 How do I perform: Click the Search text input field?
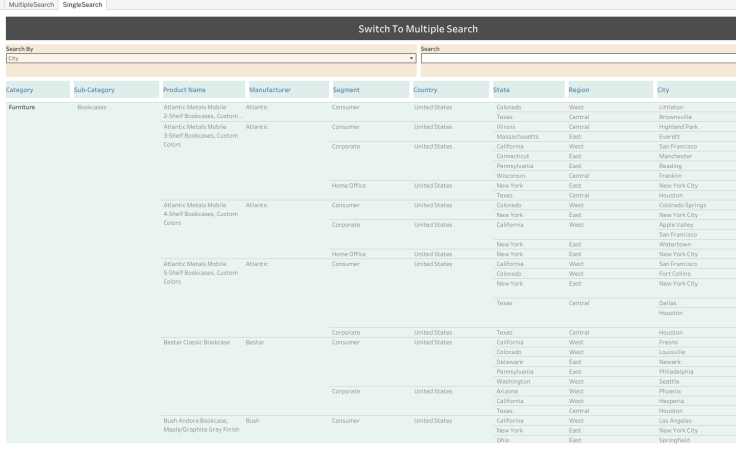coord(578,58)
